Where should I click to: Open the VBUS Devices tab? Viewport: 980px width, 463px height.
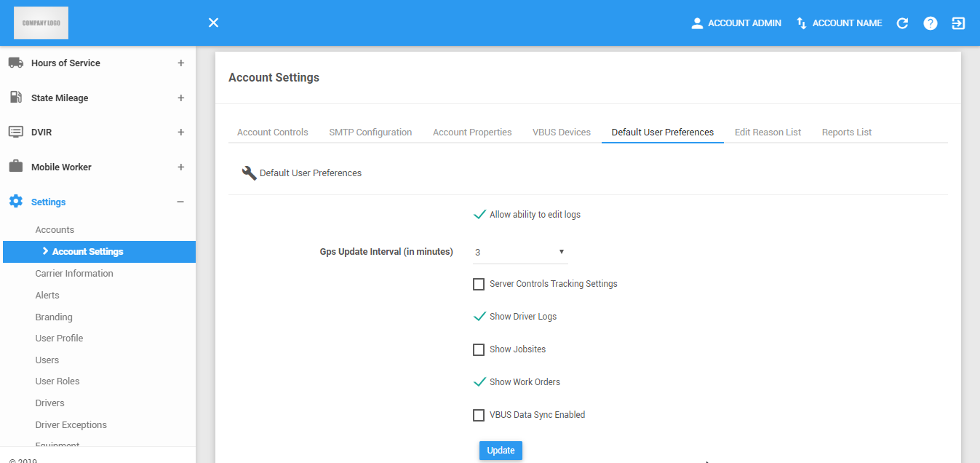562,132
